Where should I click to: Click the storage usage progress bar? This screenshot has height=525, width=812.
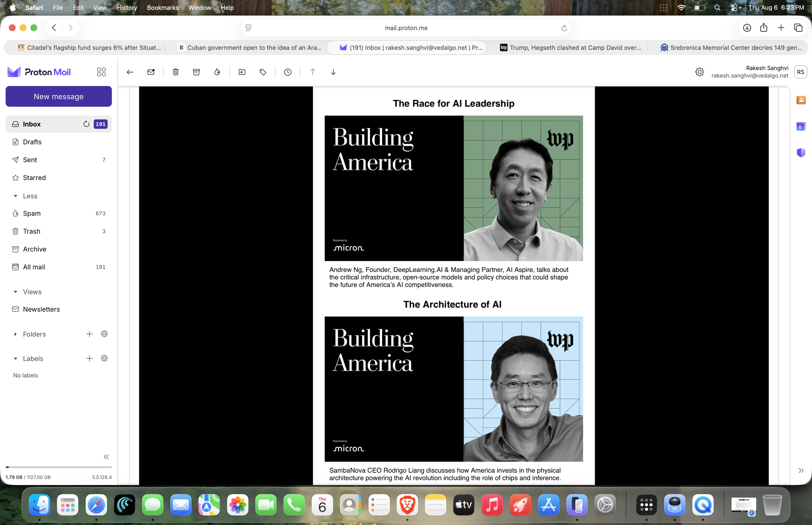(x=58, y=467)
